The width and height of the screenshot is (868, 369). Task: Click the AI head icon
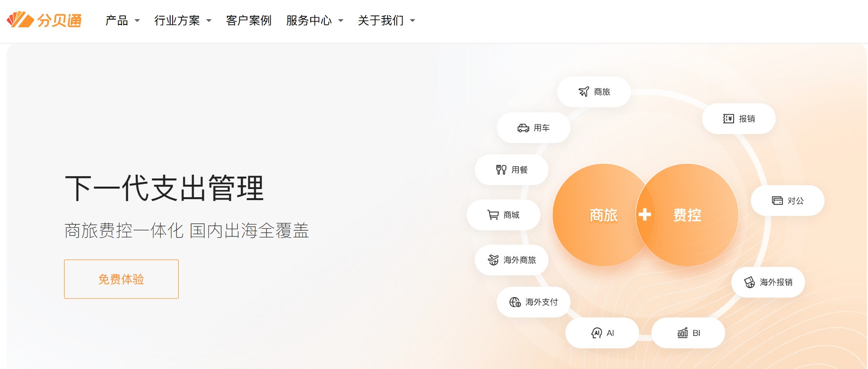(x=597, y=333)
